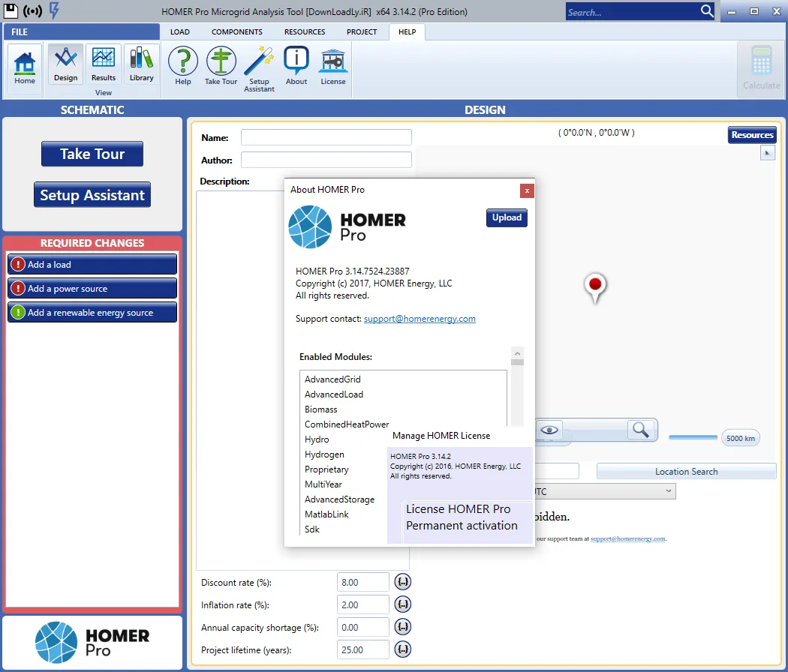788x672 pixels.
Task: Expand the time zone dropdown
Action: [x=669, y=491]
